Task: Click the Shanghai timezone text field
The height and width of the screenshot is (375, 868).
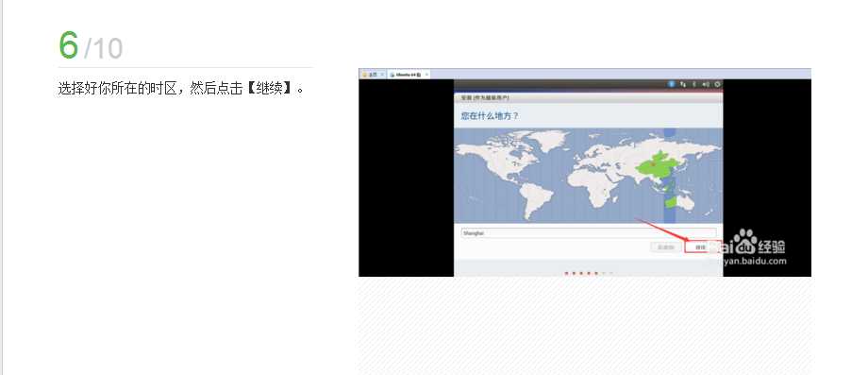Action: (589, 233)
